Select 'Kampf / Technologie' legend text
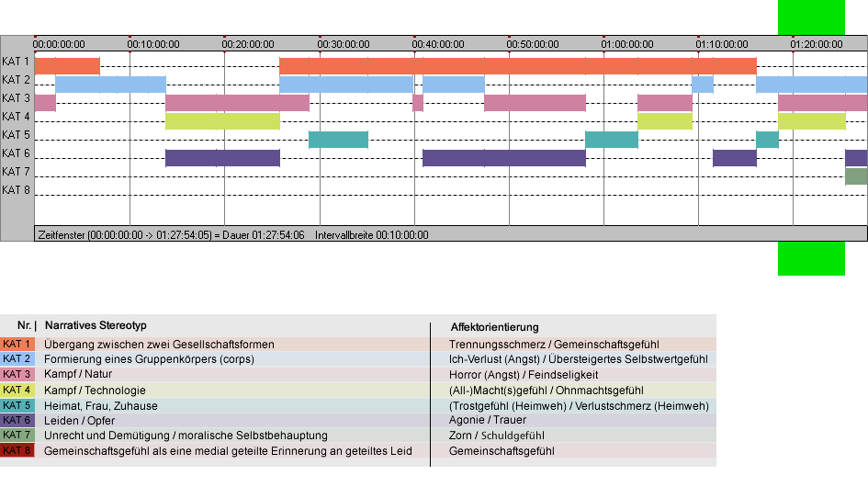The image size is (868, 487). coord(95,391)
